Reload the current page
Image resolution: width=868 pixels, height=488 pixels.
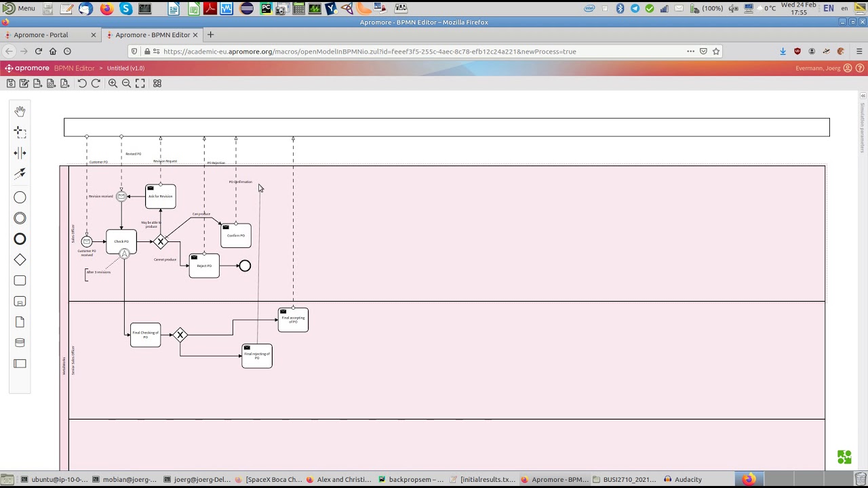point(39,52)
